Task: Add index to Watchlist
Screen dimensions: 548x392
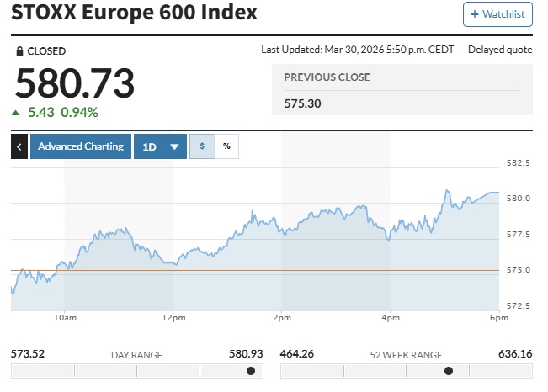Action: coord(497,14)
